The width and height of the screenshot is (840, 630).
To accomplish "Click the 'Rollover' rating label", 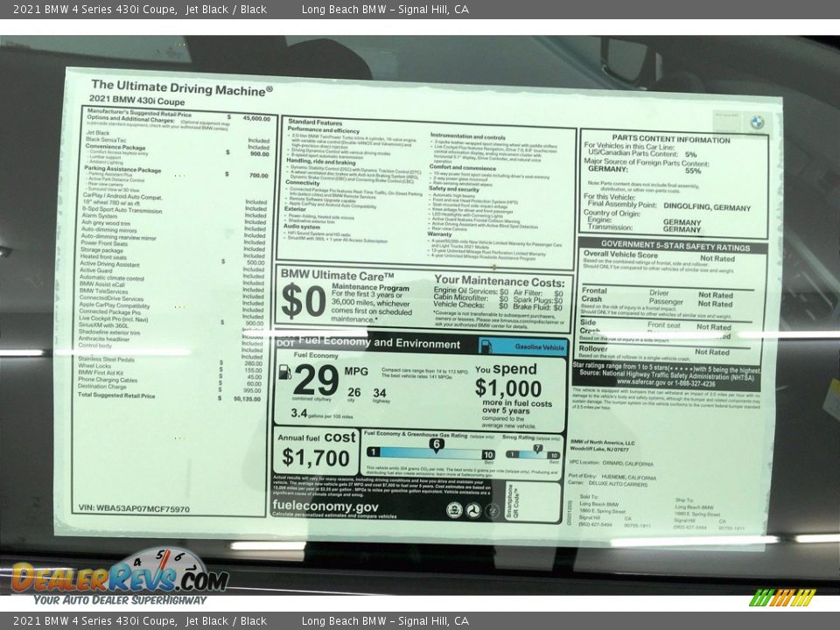I will 593,349.
